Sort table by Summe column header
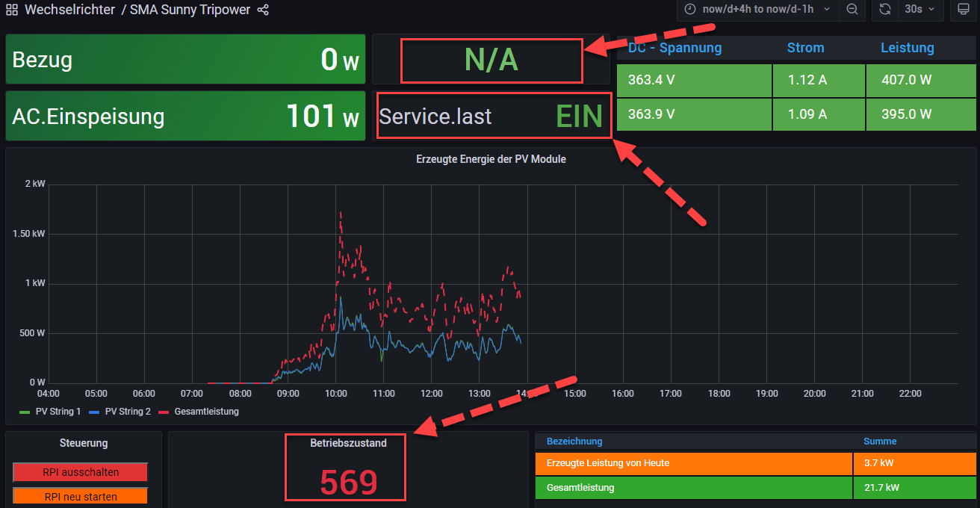The width and height of the screenshot is (980, 508). (880, 442)
